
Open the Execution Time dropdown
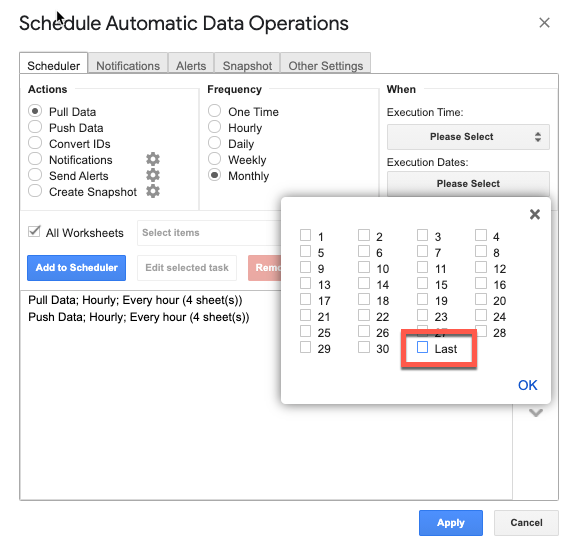tap(468, 137)
